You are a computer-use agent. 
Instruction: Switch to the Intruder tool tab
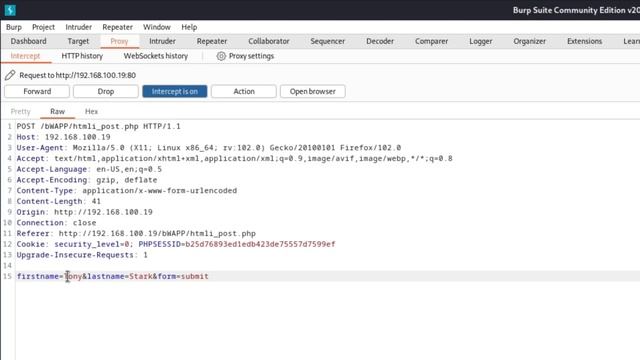(x=162, y=41)
